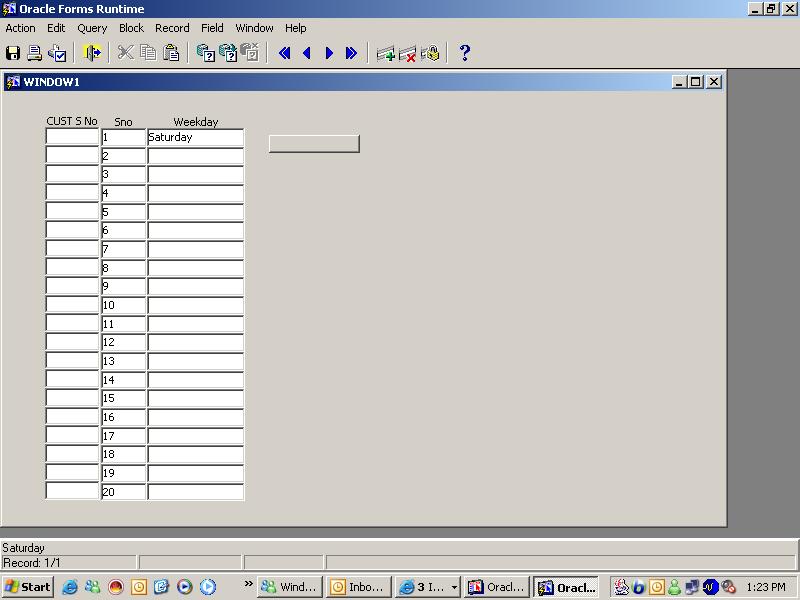The width and height of the screenshot is (800, 600).
Task: Click the Remove Record red X icon
Action: click(x=408, y=53)
